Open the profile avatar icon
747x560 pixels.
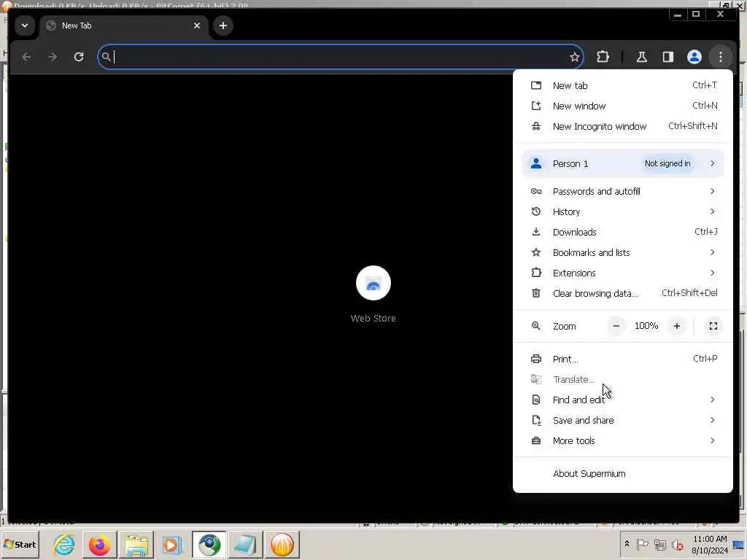click(694, 57)
